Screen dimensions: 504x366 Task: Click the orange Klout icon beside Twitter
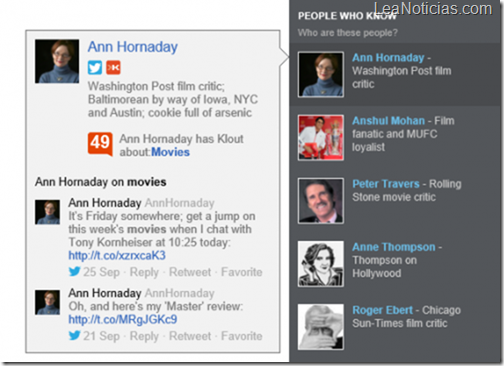tap(113, 68)
